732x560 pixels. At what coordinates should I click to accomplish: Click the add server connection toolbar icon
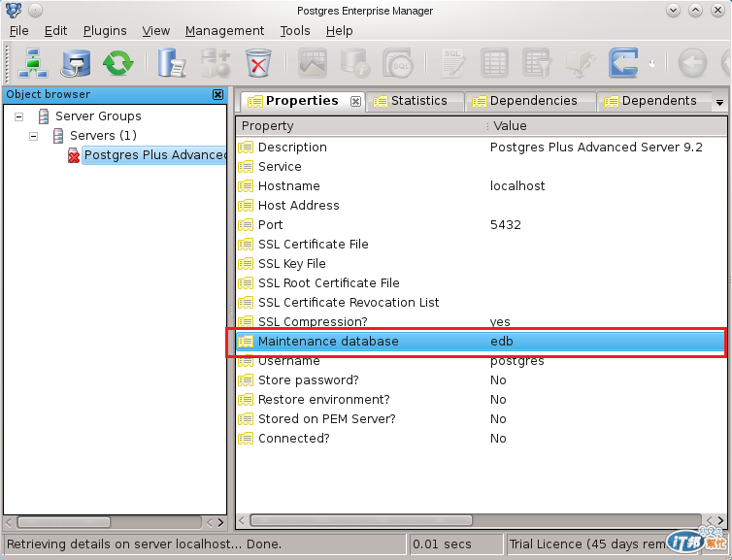click(x=33, y=63)
